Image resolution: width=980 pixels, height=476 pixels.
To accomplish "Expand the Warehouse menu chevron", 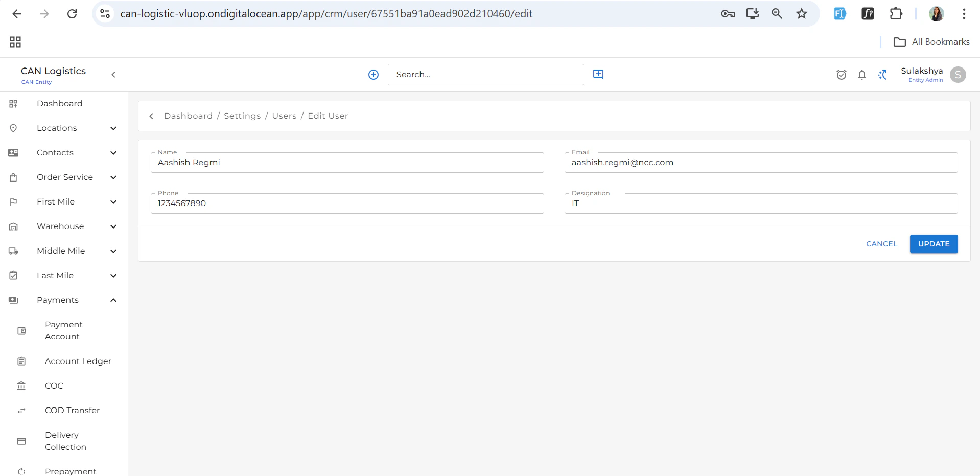I will 113,226.
